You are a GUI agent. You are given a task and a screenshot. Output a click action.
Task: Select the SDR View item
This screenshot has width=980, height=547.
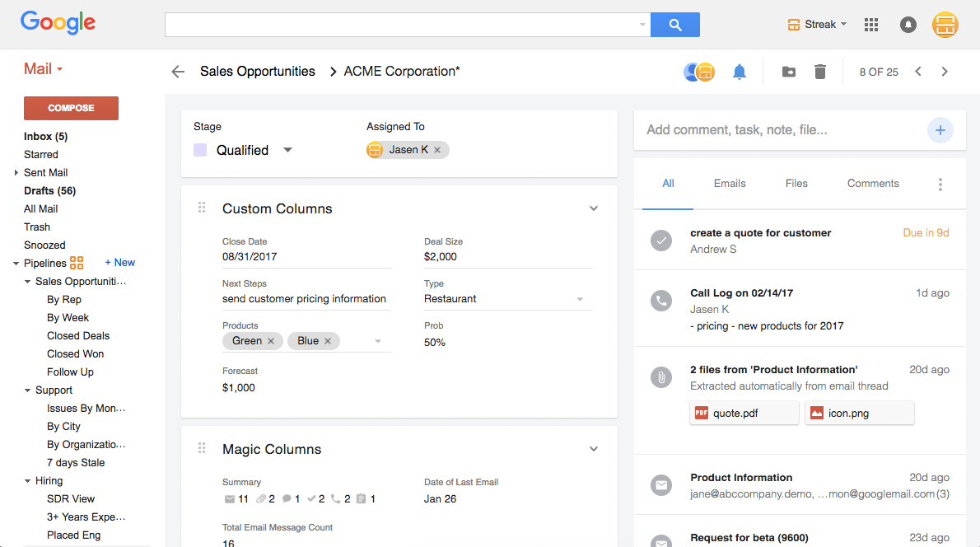pyautogui.click(x=71, y=499)
